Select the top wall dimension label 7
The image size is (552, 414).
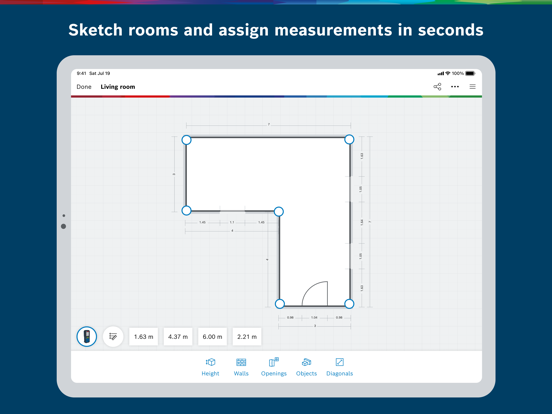tap(269, 124)
